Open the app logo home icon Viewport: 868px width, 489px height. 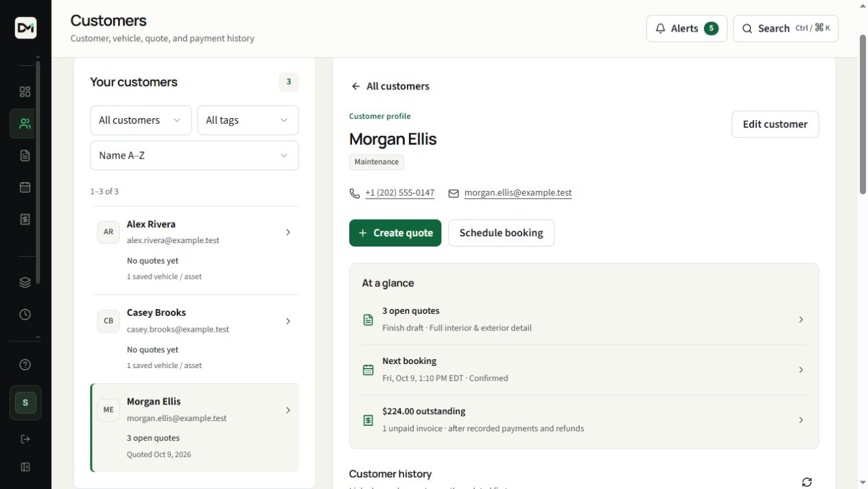(25, 28)
